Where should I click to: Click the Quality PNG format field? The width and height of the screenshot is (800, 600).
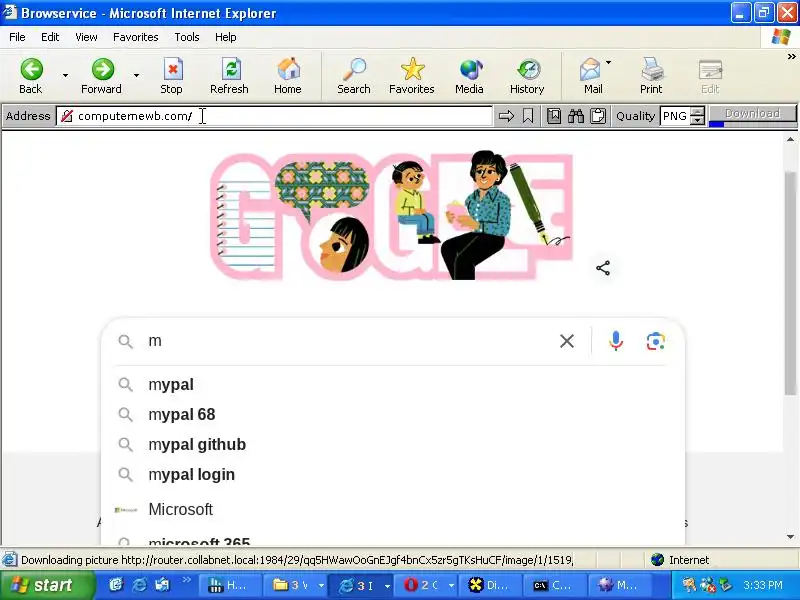(x=675, y=116)
